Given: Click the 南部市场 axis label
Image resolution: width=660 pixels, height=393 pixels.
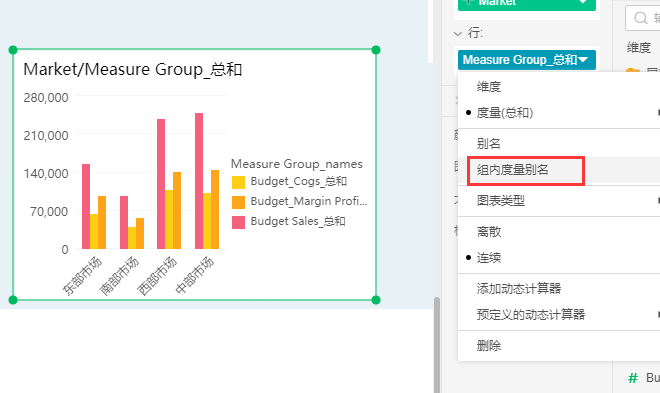Looking at the screenshot, I should tap(120, 276).
